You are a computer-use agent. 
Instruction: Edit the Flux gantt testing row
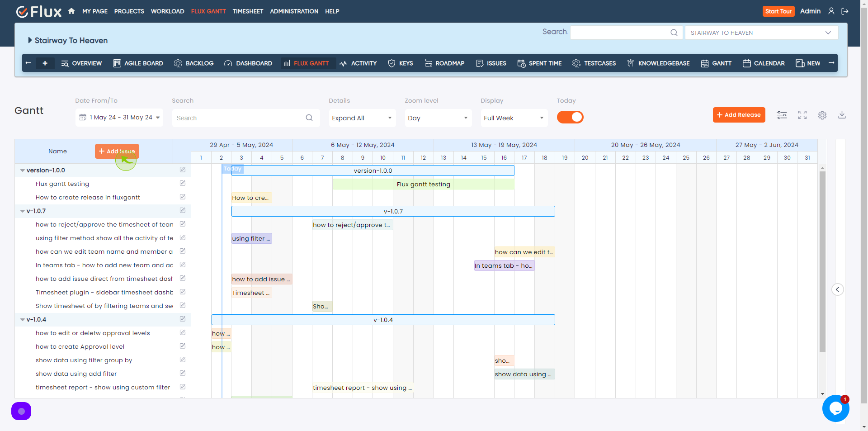pyautogui.click(x=183, y=183)
